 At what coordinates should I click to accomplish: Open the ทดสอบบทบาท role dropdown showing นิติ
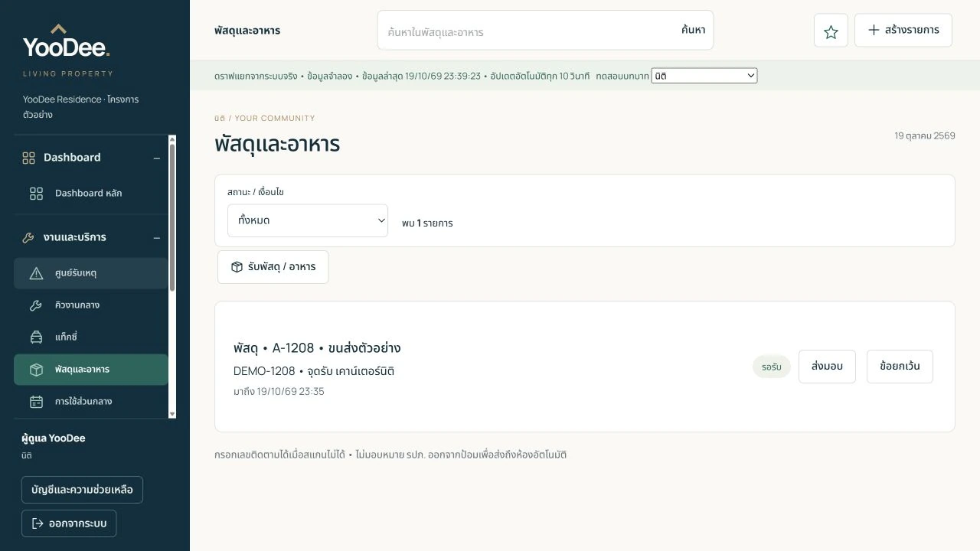click(x=704, y=76)
